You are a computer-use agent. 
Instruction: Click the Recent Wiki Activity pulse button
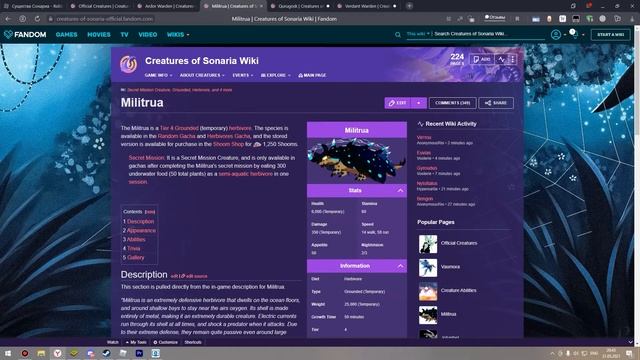501,60
